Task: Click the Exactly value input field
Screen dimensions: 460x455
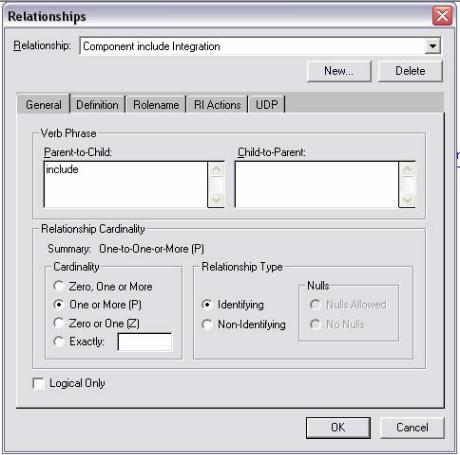Action: 145,342
